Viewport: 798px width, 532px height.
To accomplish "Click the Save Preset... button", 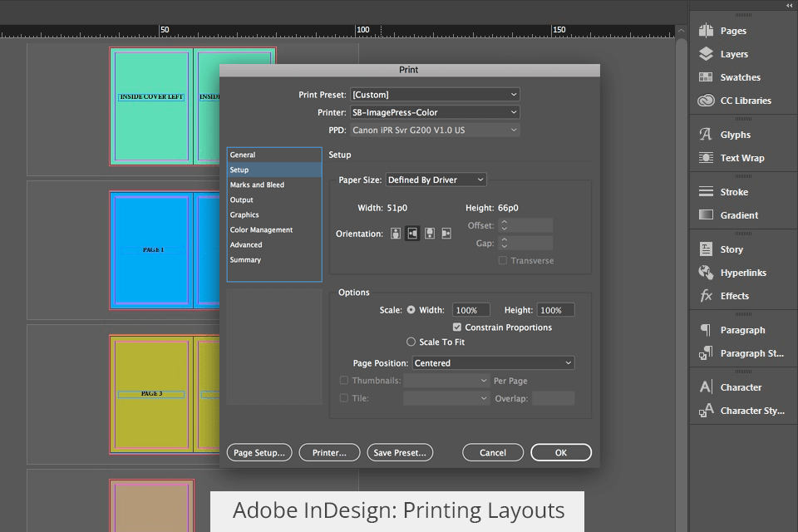I will 400,452.
